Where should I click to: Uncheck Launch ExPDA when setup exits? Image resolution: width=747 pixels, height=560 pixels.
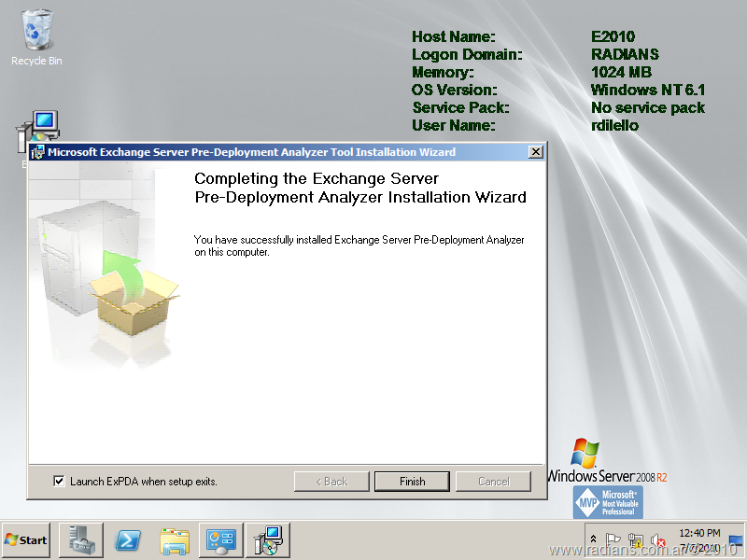click(x=60, y=482)
